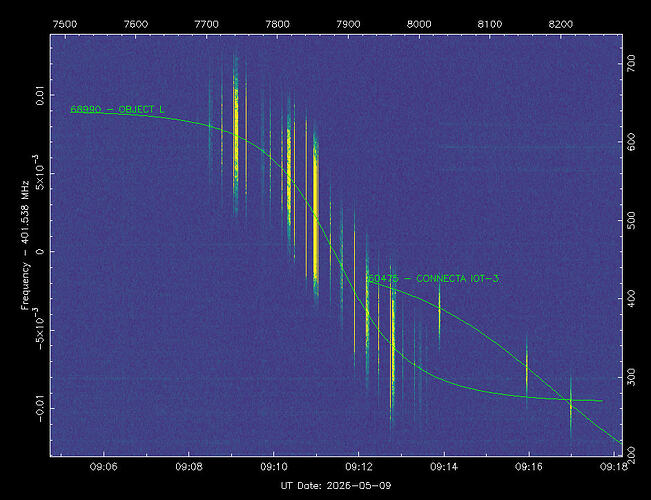The height and width of the screenshot is (500, 651).
Task: Click the 7800 top axis label
Action: click(277, 24)
